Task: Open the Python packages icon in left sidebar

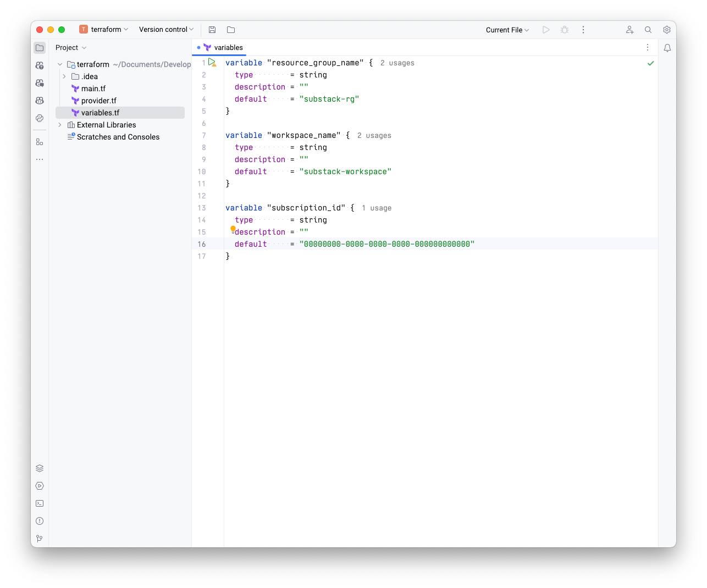Action: click(40, 118)
